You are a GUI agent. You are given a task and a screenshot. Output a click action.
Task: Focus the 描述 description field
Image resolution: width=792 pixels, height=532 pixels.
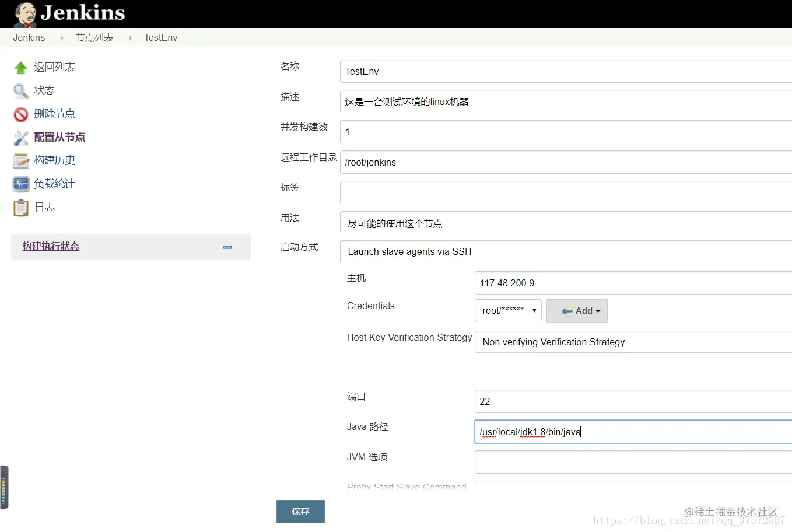click(x=566, y=101)
